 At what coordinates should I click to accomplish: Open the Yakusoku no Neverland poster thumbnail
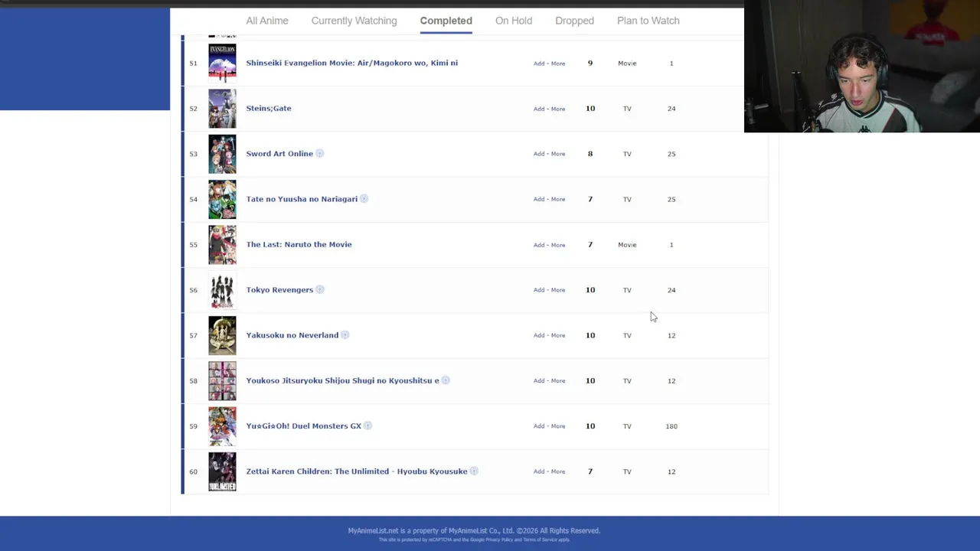pos(222,335)
